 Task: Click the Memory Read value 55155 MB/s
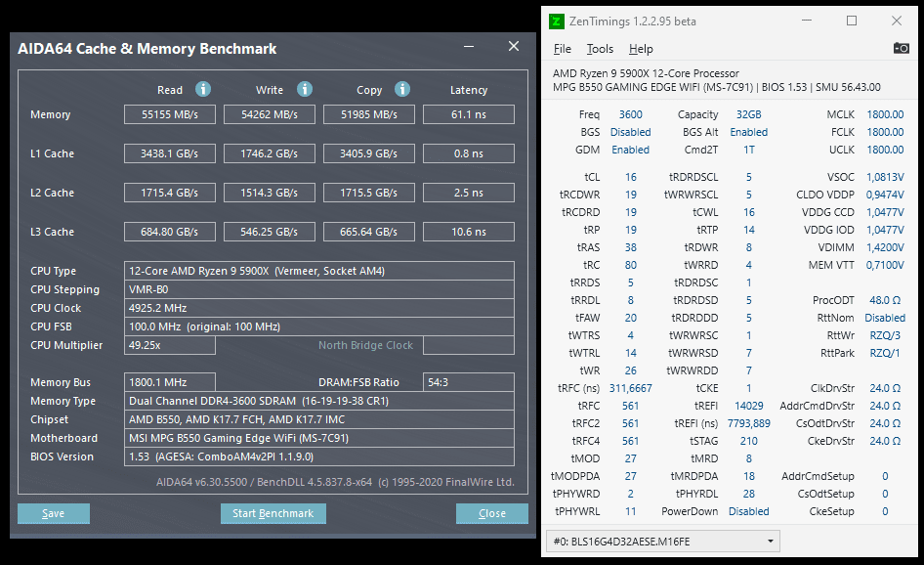(x=170, y=114)
